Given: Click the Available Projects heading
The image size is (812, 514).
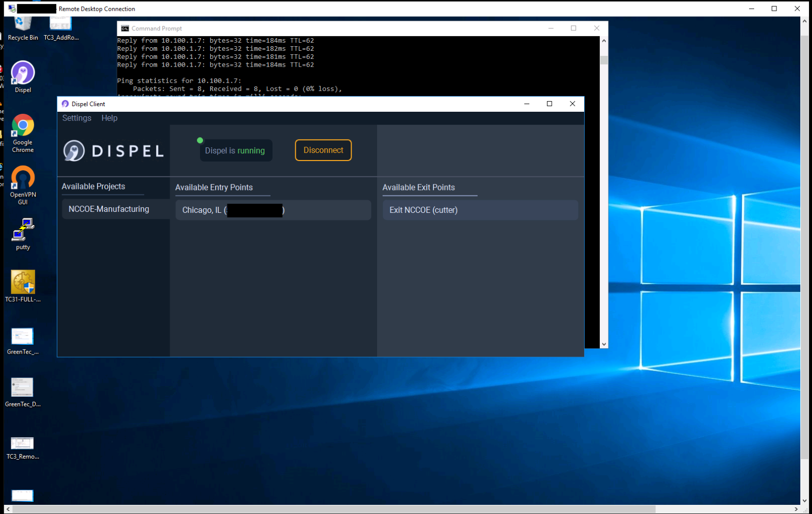Looking at the screenshot, I should point(93,186).
